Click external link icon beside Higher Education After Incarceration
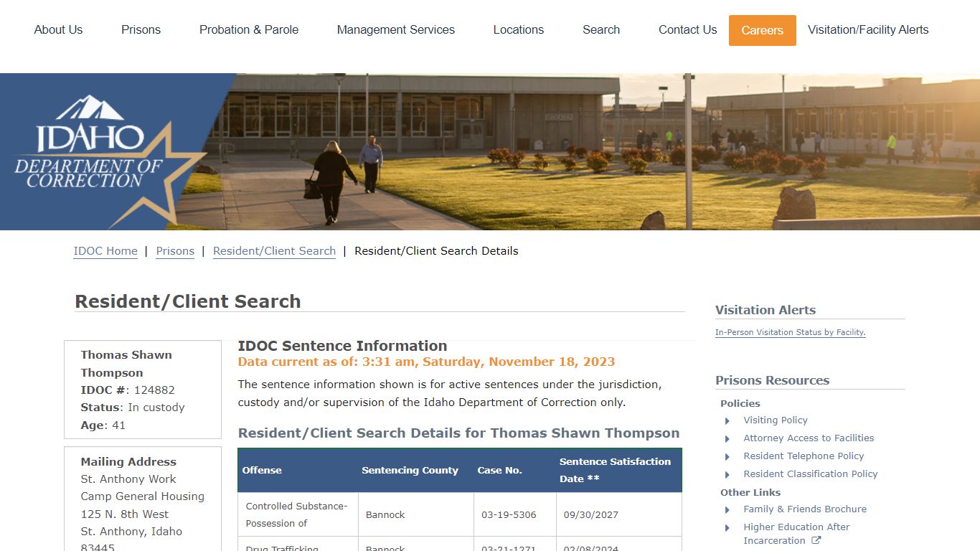980x551 pixels. click(816, 540)
